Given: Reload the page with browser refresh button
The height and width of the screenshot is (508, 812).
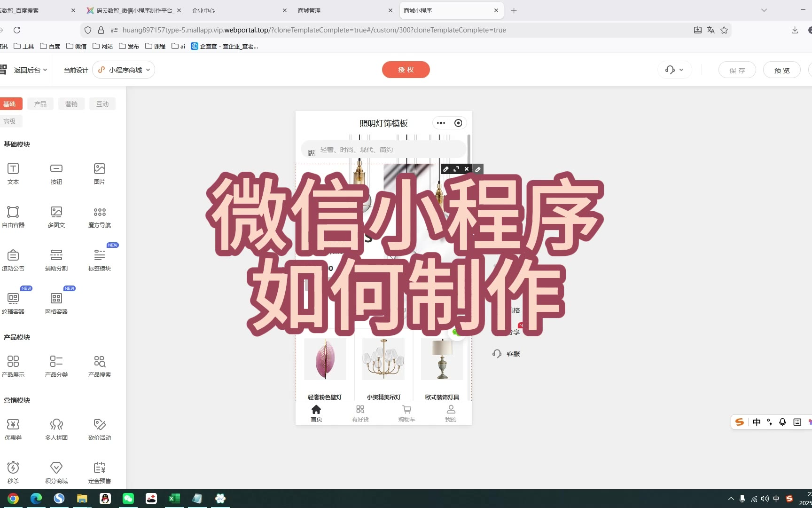Looking at the screenshot, I should [x=17, y=30].
